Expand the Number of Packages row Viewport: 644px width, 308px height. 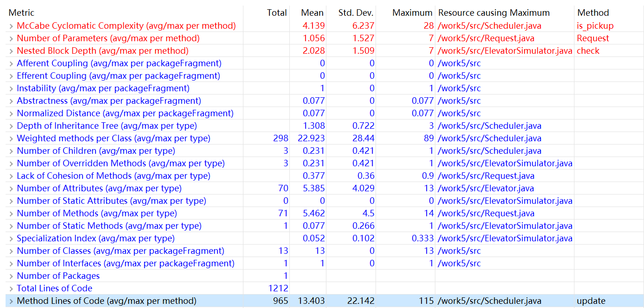(11, 276)
